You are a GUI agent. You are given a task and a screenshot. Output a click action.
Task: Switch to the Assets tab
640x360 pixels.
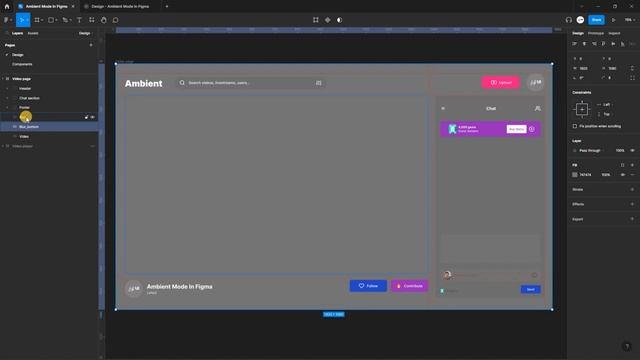point(33,33)
